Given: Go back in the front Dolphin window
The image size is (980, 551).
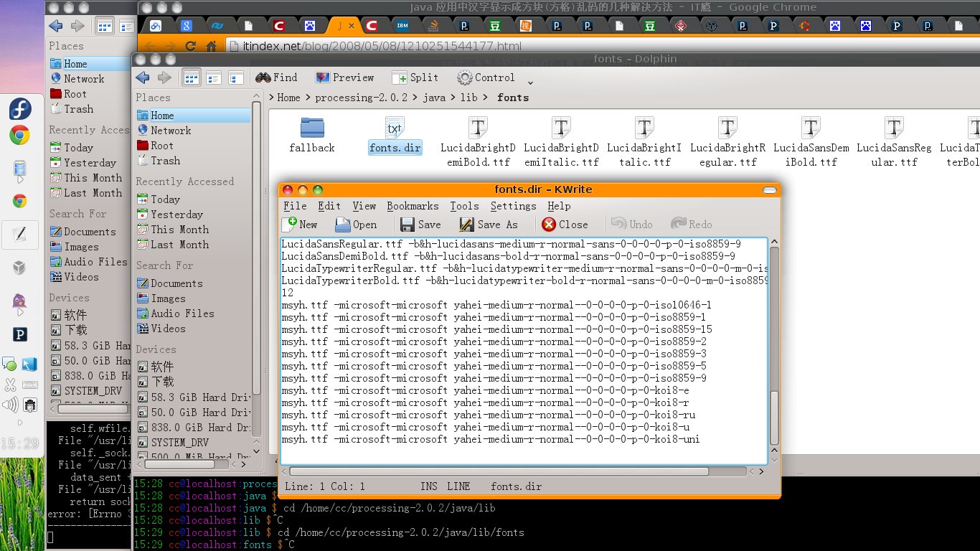Looking at the screenshot, I should (142, 77).
